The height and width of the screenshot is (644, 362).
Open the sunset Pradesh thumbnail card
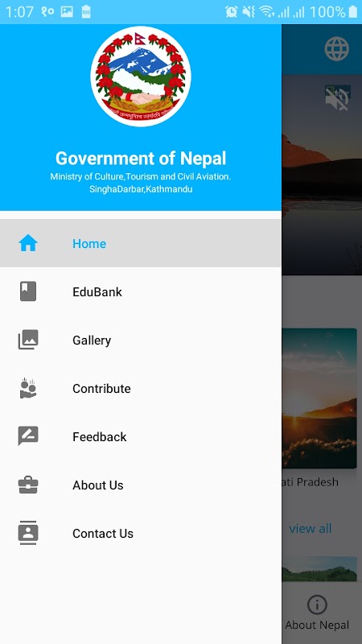[x=319, y=398]
